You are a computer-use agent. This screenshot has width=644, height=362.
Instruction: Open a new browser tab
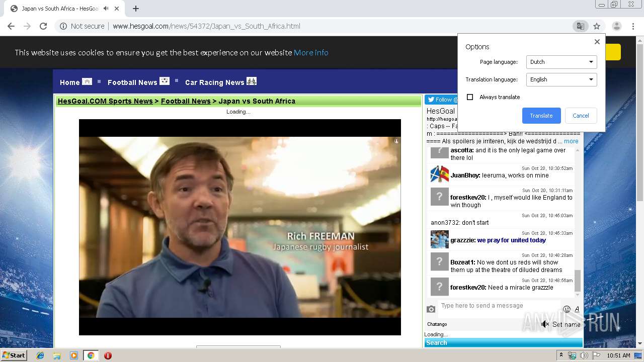(136, 9)
